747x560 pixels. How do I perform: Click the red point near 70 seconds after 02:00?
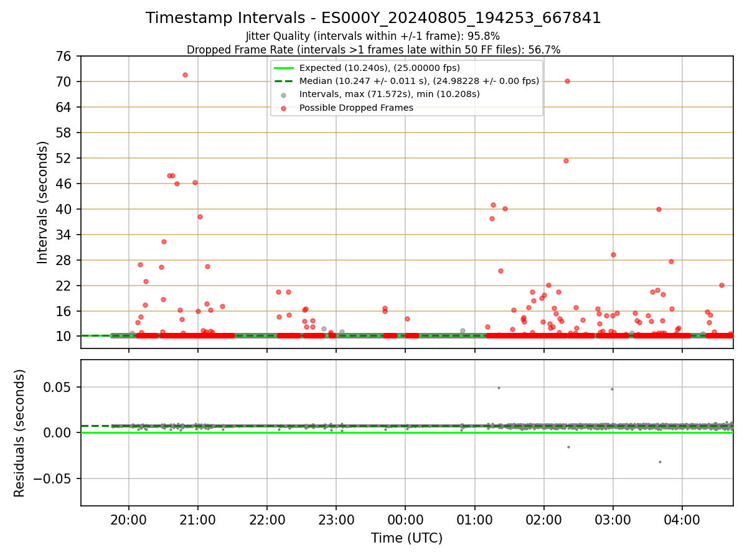click(x=567, y=81)
